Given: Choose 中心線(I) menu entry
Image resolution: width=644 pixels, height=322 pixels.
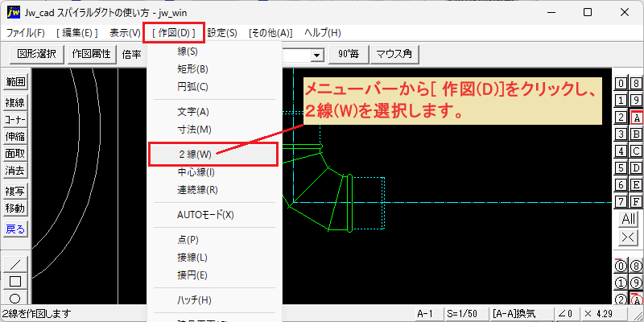Looking at the screenshot, I should point(214,172).
